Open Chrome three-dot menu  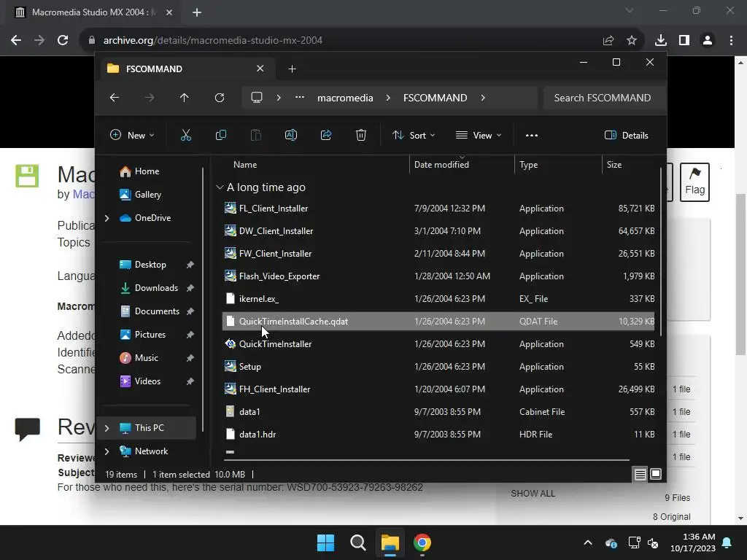coord(731,41)
